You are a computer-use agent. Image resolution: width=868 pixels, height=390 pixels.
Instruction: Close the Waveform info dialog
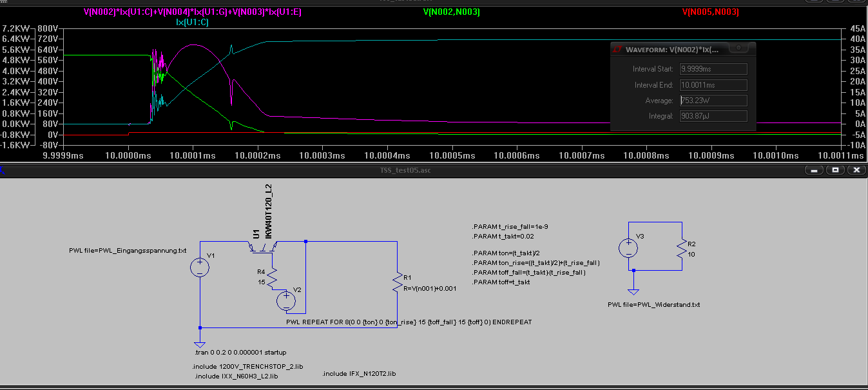click(x=739, y=48)
